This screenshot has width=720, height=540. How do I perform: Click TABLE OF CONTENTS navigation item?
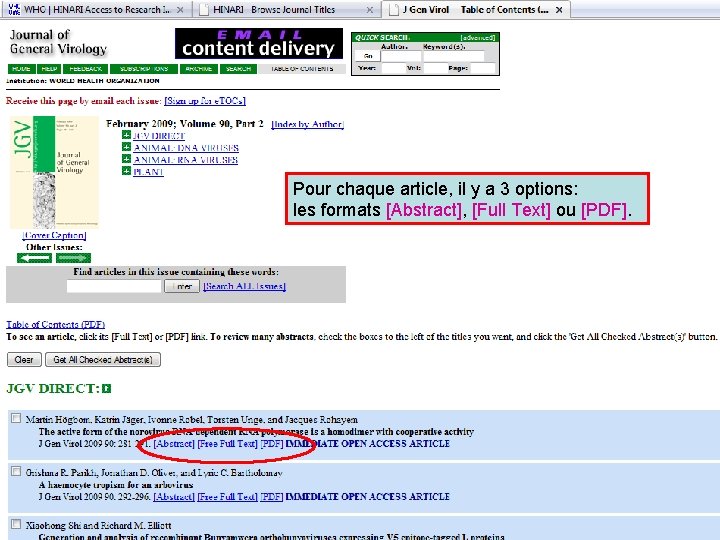[x=302, y=69]
